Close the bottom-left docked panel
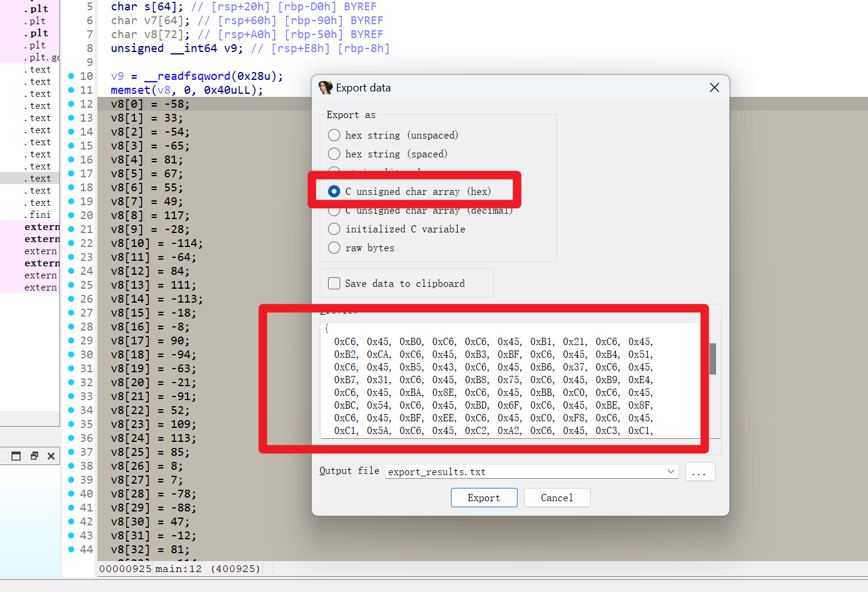Viewport: 868px width, 592px height. [x=51, y=456]
